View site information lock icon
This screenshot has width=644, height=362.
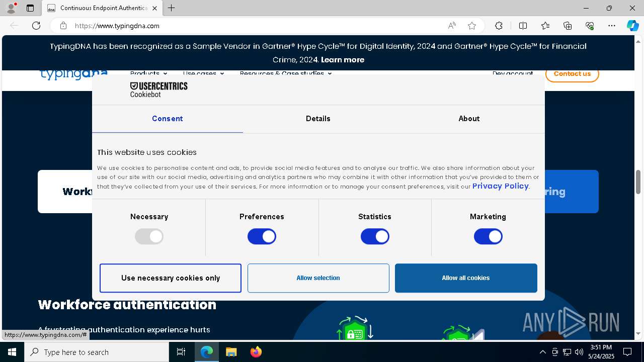click(x=63, y=26)
